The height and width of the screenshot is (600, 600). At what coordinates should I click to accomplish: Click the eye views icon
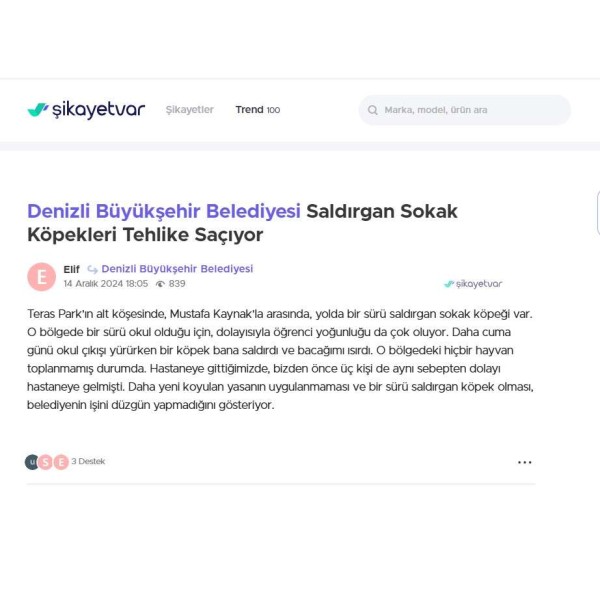tap(161, 284)
